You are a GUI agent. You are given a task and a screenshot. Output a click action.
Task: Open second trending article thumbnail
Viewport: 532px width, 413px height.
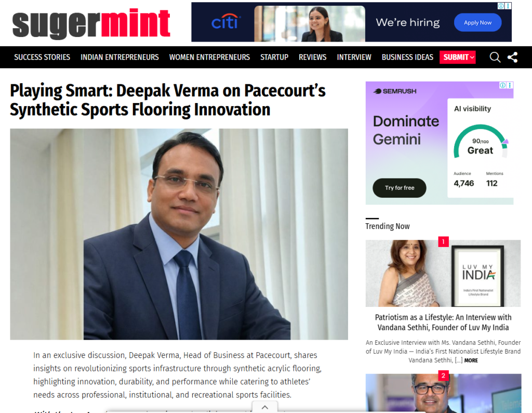click(x=443, y=393)
